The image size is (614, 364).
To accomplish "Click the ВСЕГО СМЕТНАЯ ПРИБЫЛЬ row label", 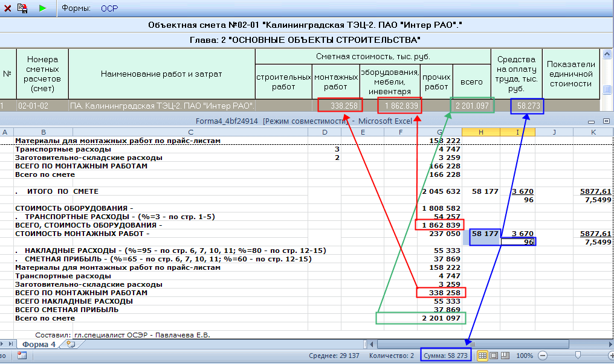I will pyautogui.click(x=67, y=310).
